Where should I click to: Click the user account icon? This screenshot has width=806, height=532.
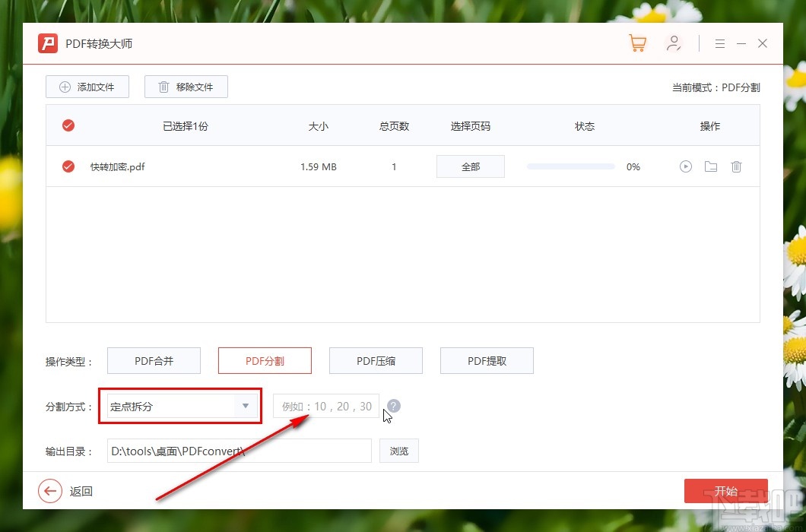pyautogui.click(x=674, y=43)
